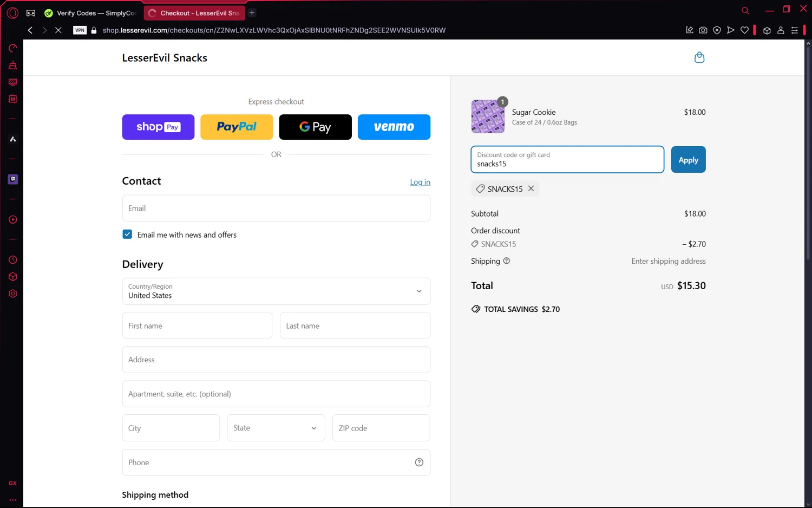The image size is (812, 508).
Task: Focus the ZIP code field
Action: [x=381, y=428]
